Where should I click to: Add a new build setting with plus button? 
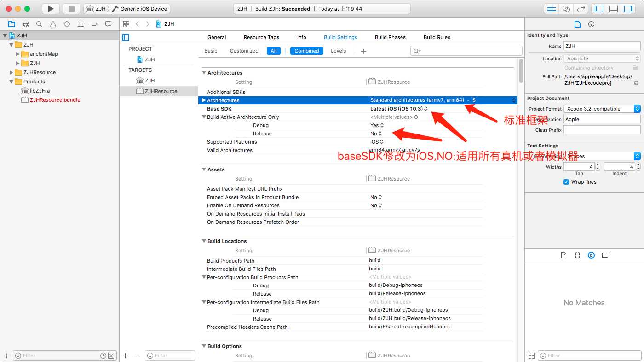(x=363, y=51)
